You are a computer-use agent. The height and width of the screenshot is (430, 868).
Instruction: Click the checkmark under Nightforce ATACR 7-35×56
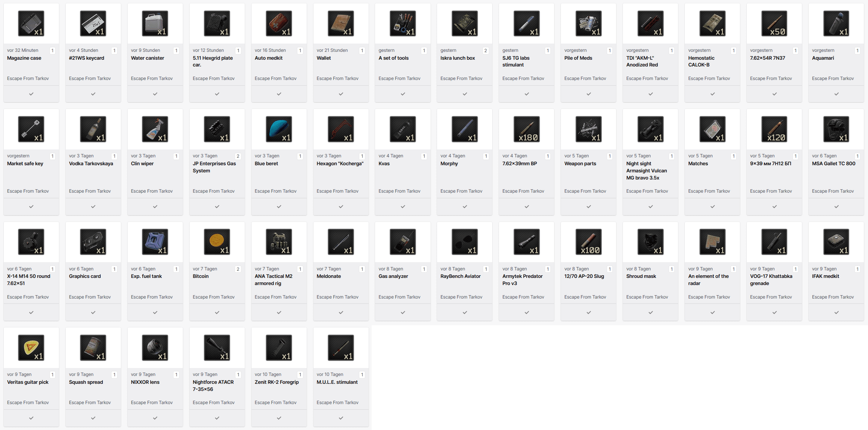point(217,418)
